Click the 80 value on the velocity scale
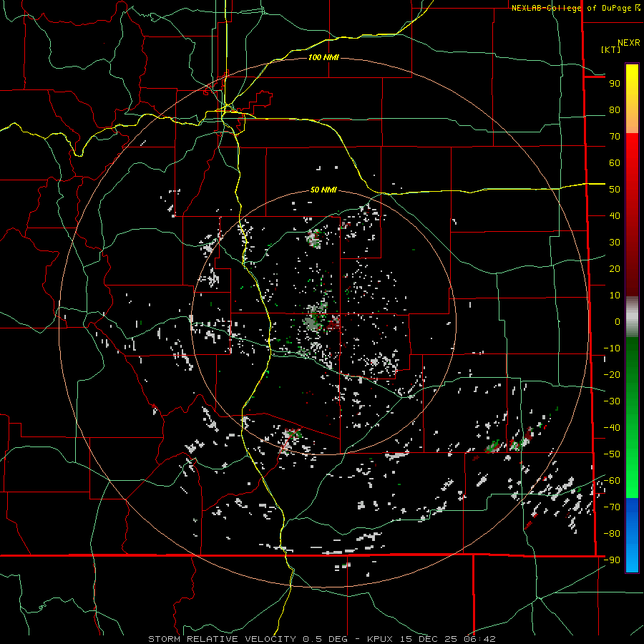Viewport: 644px width, 644px height. tap(615, 110)
